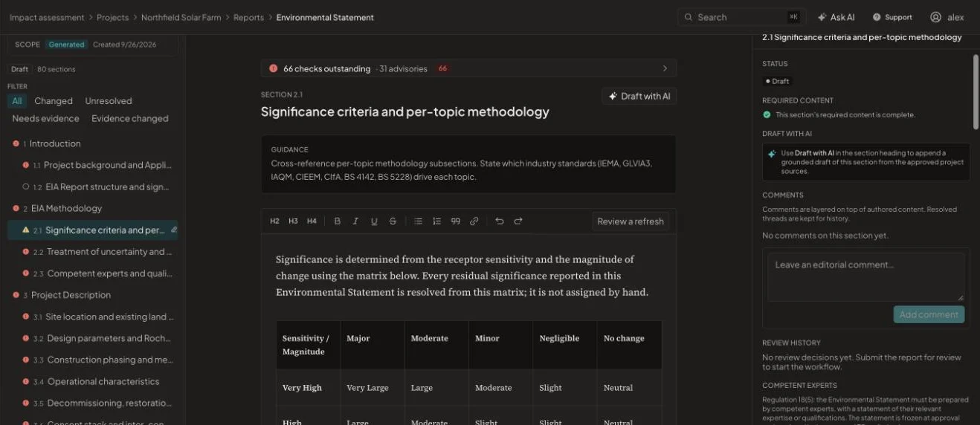Click the Review a refresh button
The width and height of the screenshot is (980, 425).
[631, 221]
